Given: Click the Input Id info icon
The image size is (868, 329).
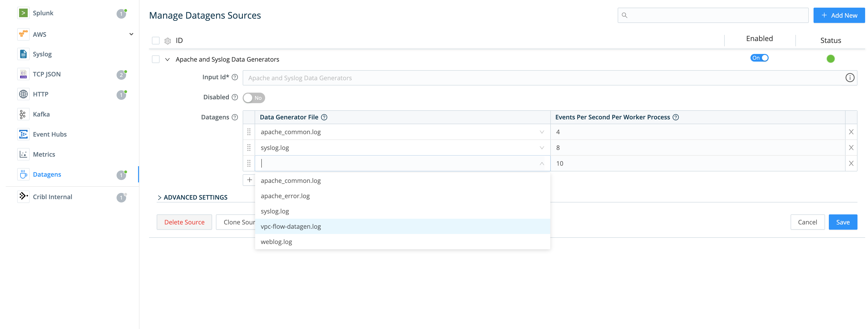Looking at the screenshot, I should [x=849, y=78].
